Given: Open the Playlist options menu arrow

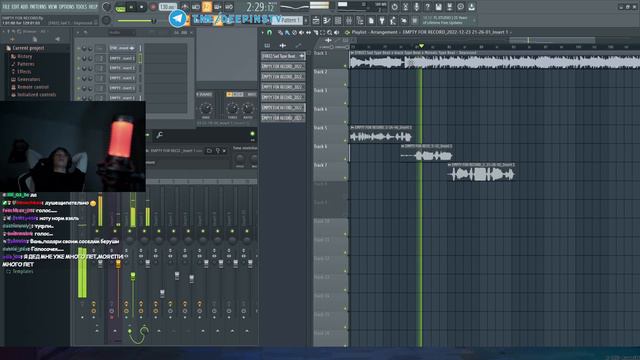Looking at the screenshot, I should click(262, 32).
